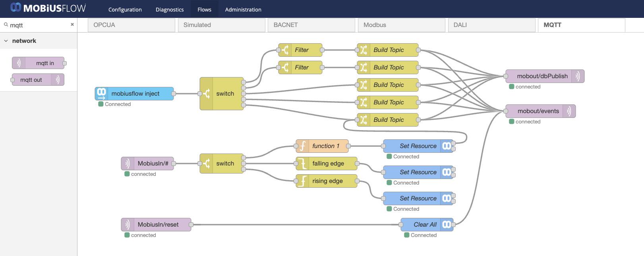Select the Clear All node label

425,225
